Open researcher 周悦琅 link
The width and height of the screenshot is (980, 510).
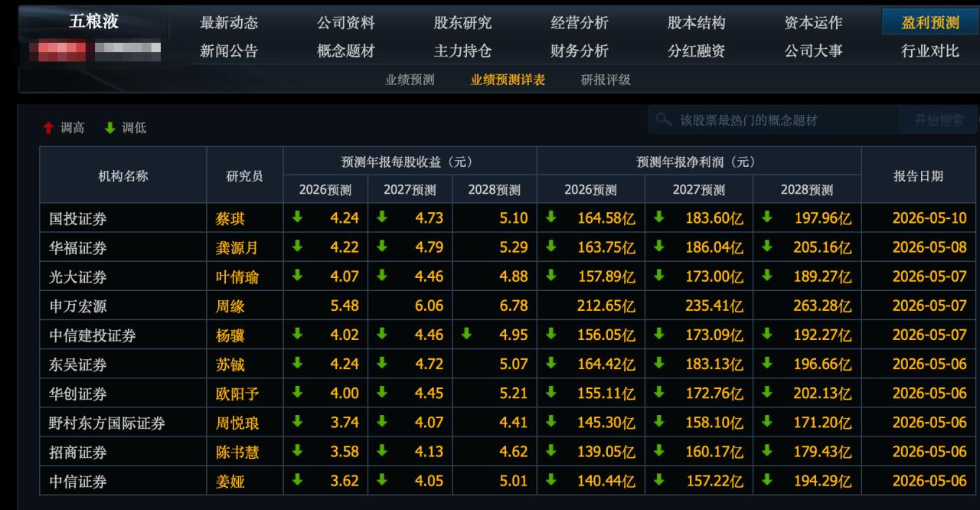click(237, 423)
